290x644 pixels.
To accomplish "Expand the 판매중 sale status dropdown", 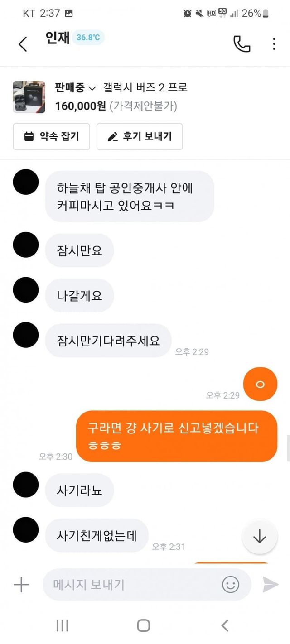I will [x=76, y=87].
